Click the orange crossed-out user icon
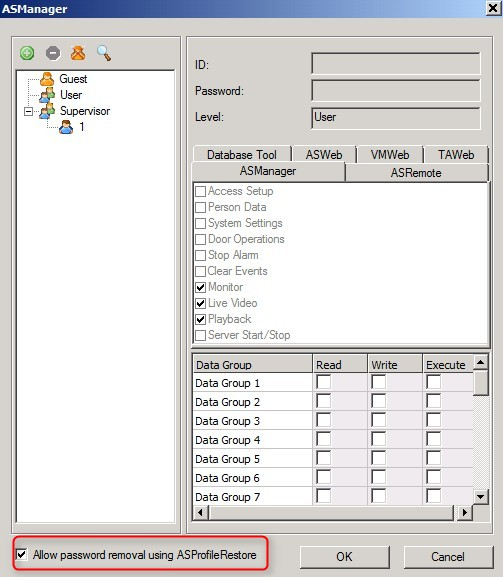The image size is (503, 577). 78,53
